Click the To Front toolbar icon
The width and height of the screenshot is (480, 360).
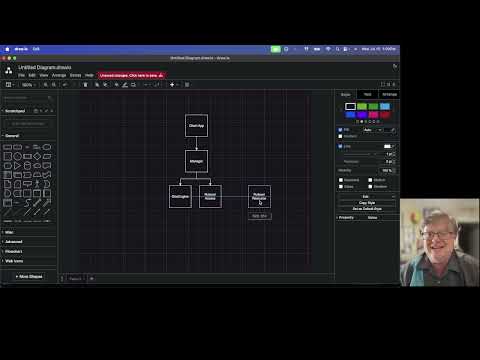pos(97,85)
